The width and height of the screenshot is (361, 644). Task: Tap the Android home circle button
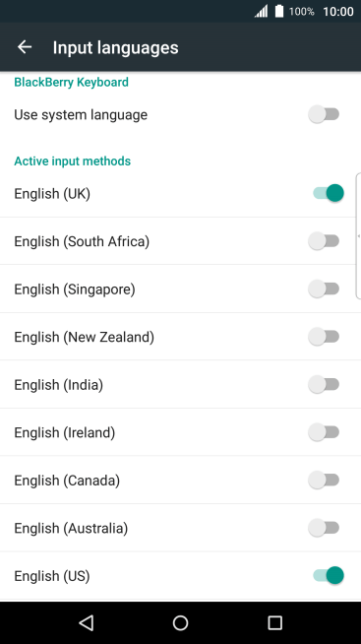pos(181,622)
